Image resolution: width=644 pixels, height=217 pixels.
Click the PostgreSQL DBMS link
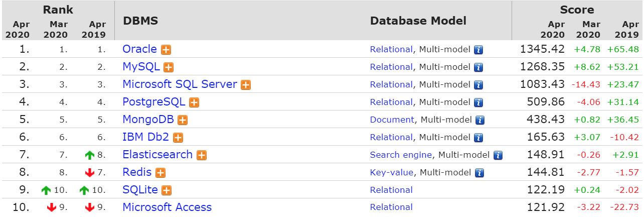click(x=154, y=102)
